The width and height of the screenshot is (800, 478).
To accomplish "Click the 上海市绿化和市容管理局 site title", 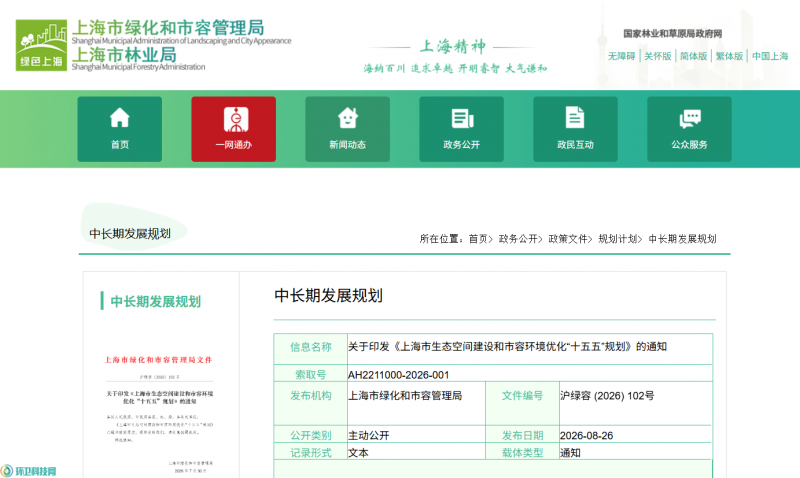I will (x=168, y=28).
